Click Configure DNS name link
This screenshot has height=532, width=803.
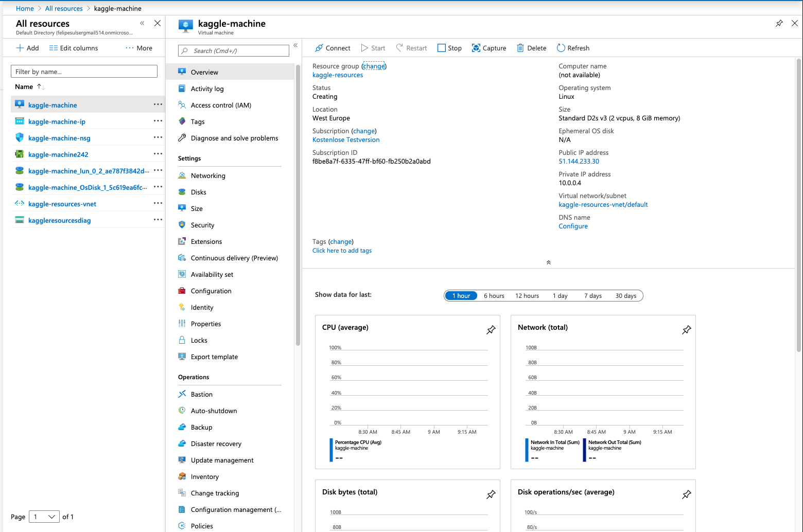click(573, 226)
